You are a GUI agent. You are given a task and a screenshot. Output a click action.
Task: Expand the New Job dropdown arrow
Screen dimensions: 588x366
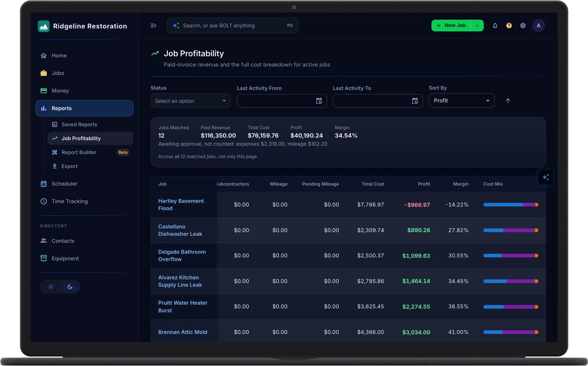477,26
